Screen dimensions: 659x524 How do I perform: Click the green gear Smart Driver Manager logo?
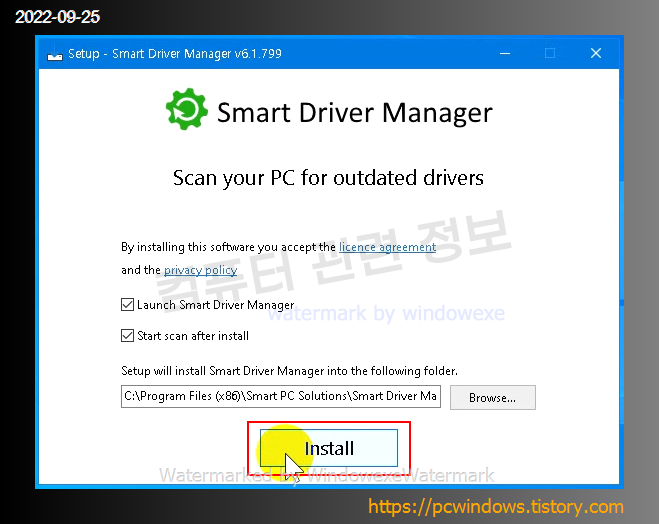coord(187,109)
